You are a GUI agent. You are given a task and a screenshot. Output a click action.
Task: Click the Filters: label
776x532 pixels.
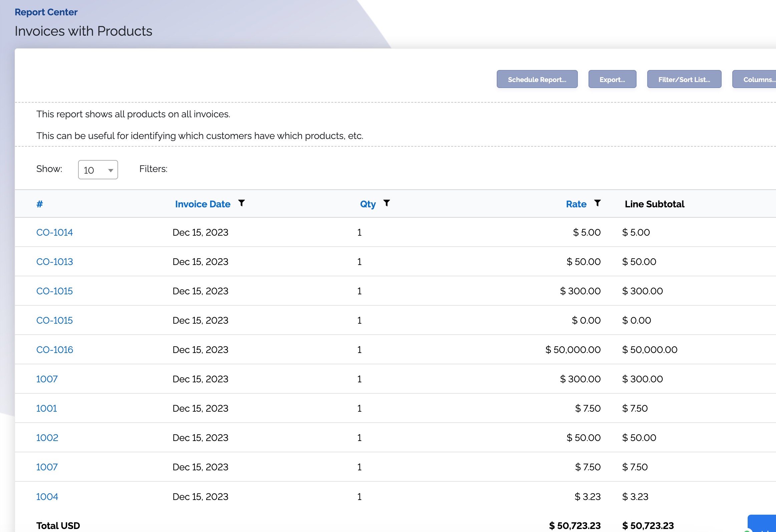click(x=153, y=169)
